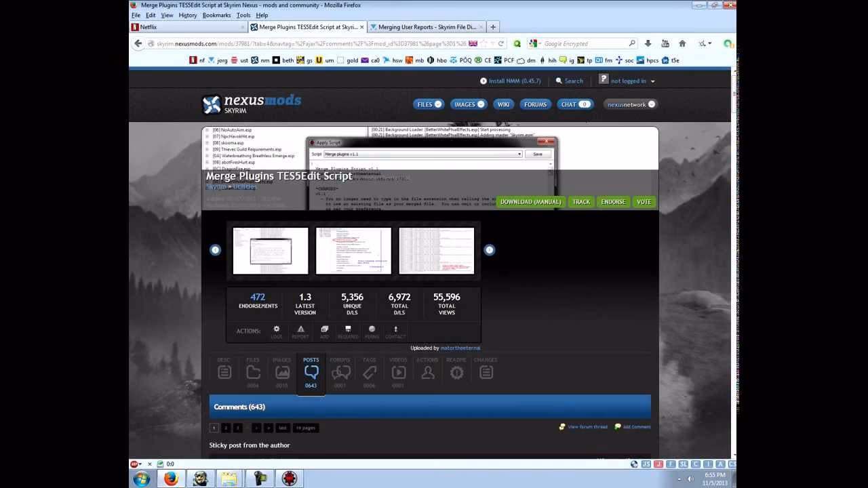Bookmark this page with the star icon
Image resolution: width=868 pixels, height=488 pixels.
click(483, 43)
